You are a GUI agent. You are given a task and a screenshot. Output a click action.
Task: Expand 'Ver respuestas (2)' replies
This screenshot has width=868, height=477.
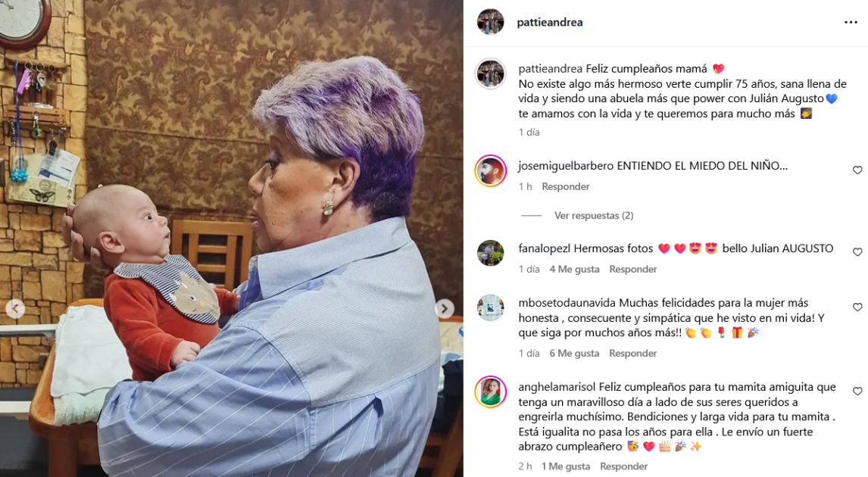click(593, 215)
